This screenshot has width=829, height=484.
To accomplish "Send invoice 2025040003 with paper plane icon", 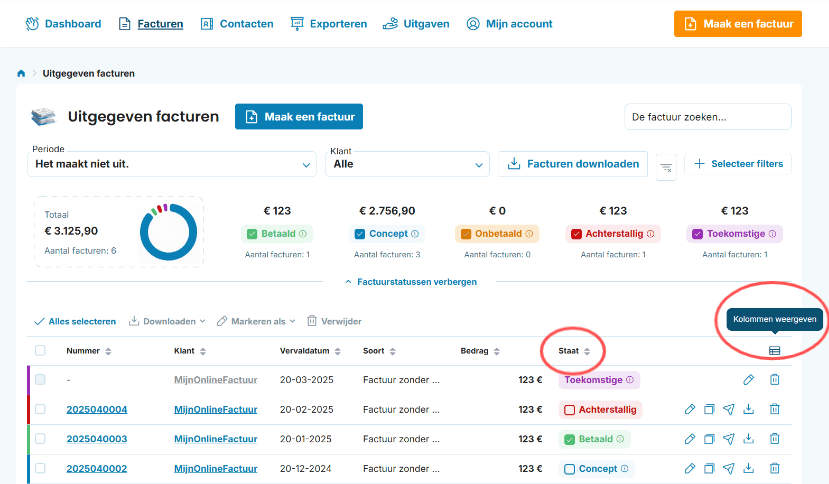I will pos(729,439).
